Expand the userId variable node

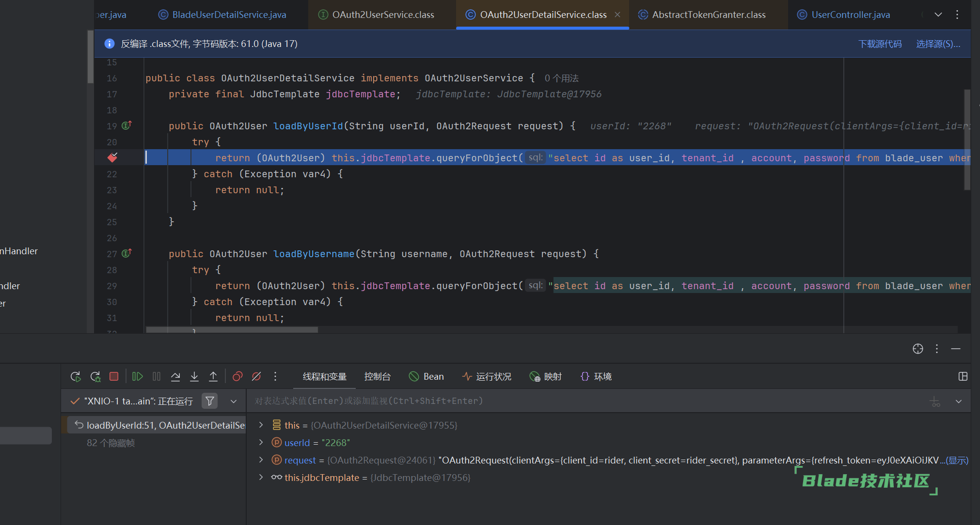coord(261,442)
